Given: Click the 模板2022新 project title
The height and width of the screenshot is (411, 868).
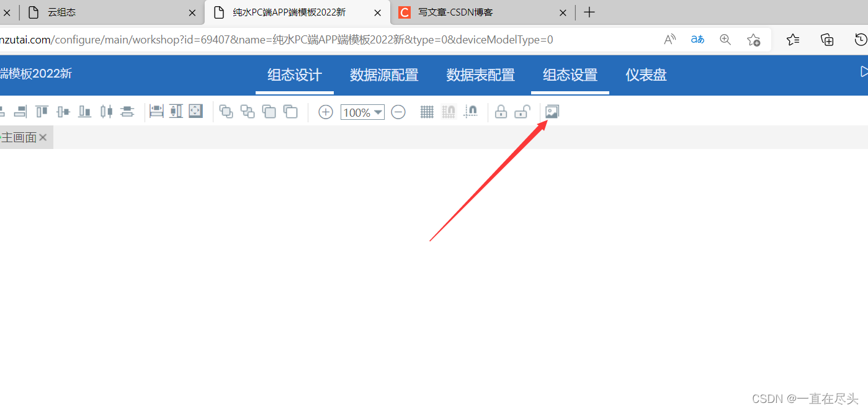Looking at the screenshot, I should pos(36,73).
